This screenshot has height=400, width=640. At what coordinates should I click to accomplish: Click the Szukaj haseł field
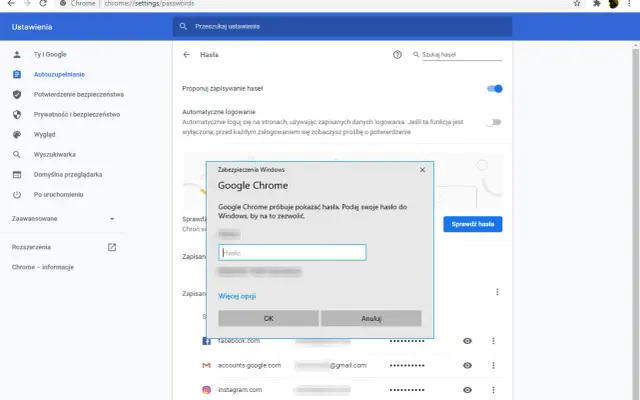click(462, 54)
